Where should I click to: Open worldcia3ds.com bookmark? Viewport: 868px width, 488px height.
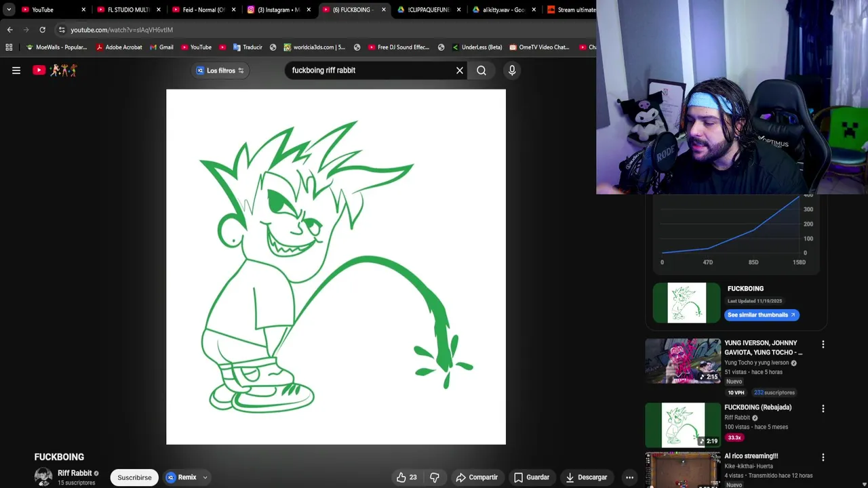pos(315,47)
